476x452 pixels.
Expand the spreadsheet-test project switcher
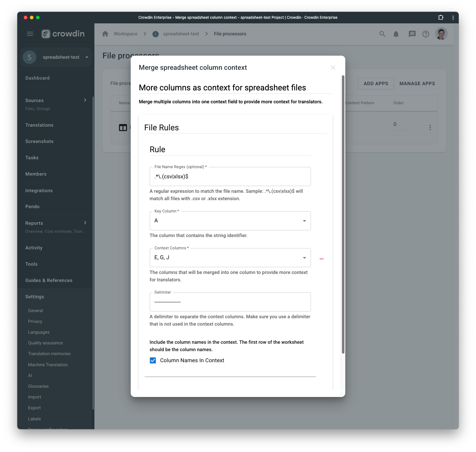click(x=56, y=57)
